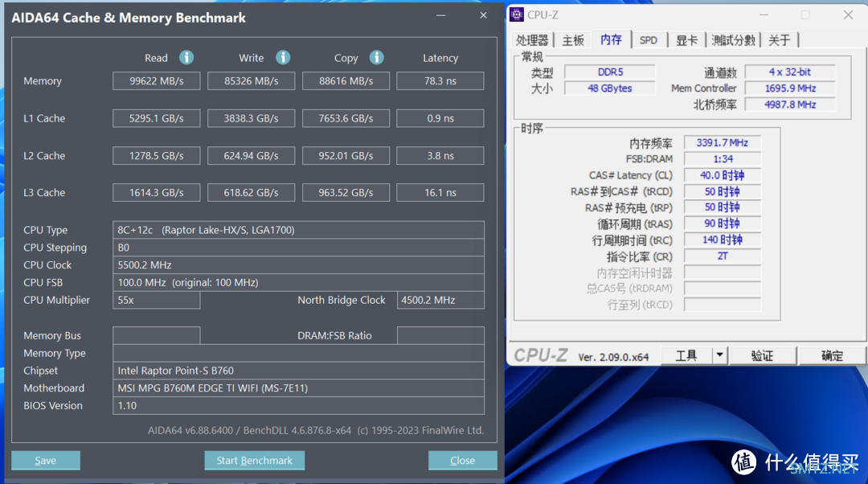The height and width of the screenshot is (484, 868).
Task: Save the AIDA64 benchmark results
Action: pyautogui.click(x=45, y=460)
